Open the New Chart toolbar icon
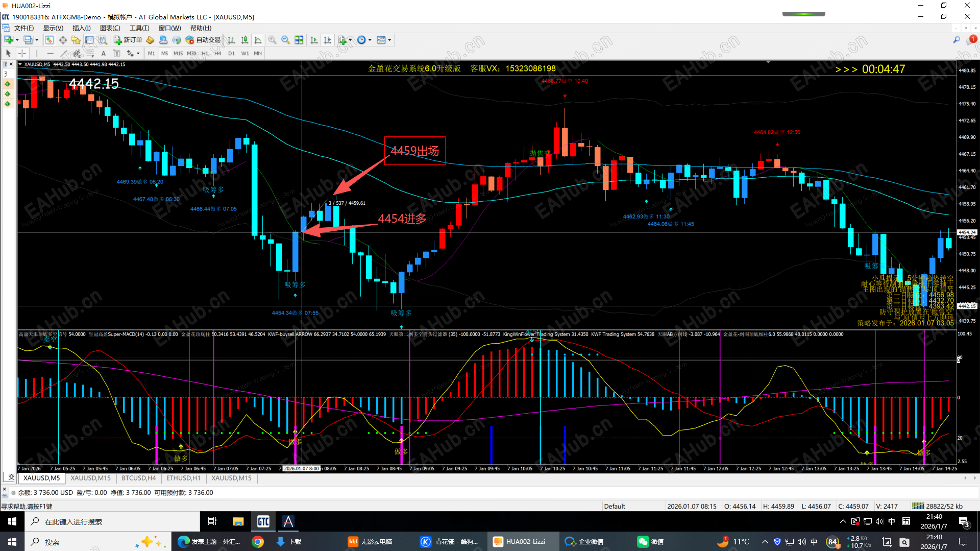 8,40
